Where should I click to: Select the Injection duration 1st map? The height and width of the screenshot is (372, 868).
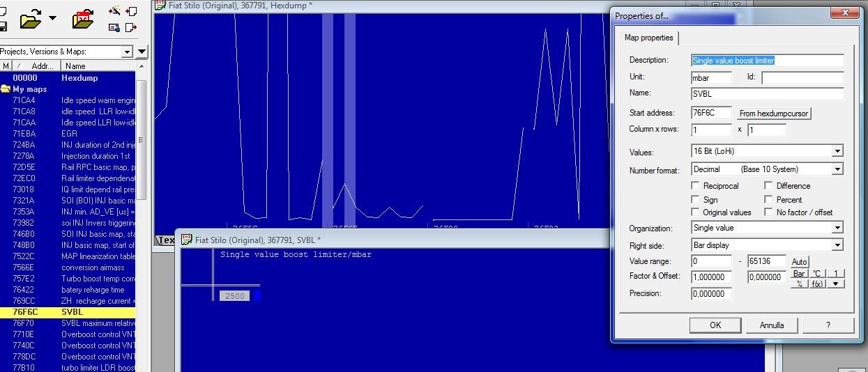pyautogui.click(x=68, y=156)
